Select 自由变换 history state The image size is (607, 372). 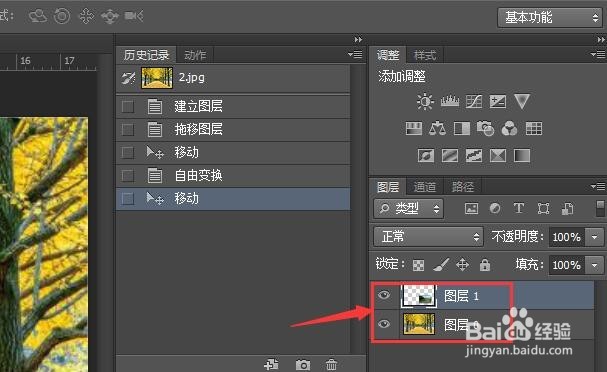pos(233,176)
